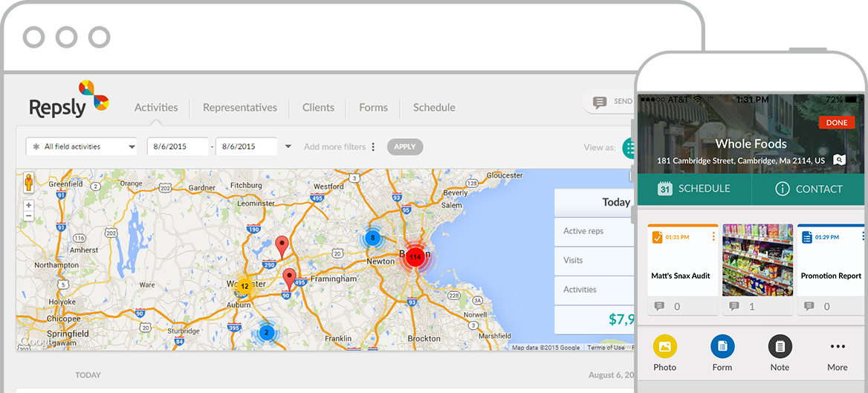Tap comment icon under Promotion Report
Screen dimensions: 868x393
pyautogui.click(x=809, y=306)
